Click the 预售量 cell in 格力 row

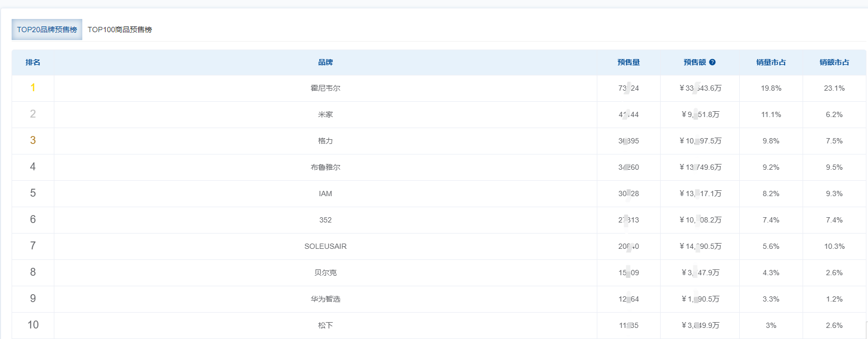pos(628,141)
